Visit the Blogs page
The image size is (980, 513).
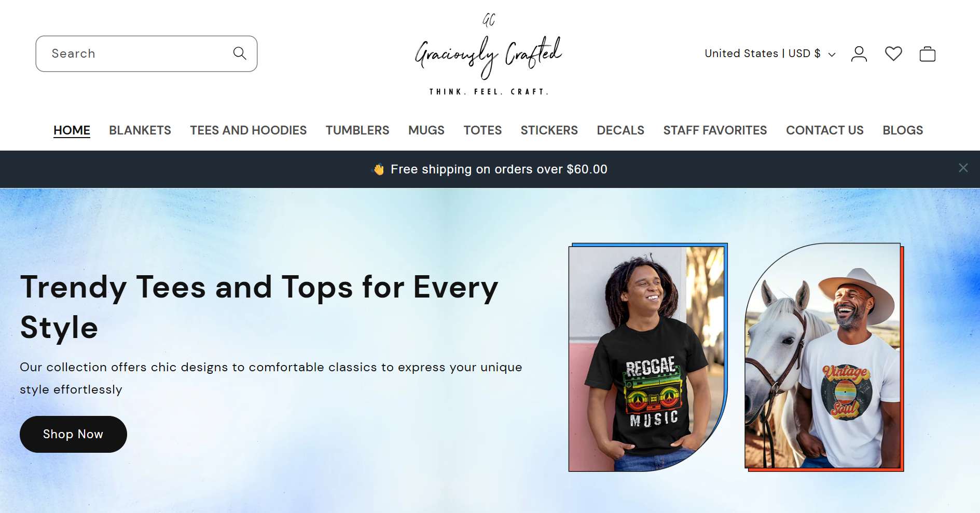(903, 130)
